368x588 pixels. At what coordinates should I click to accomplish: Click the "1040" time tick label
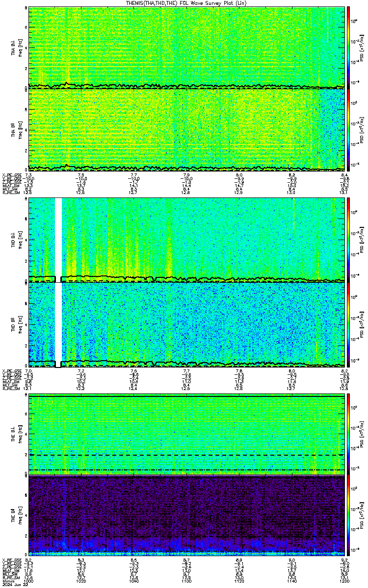pyautogui.click(x=134, y=581)
